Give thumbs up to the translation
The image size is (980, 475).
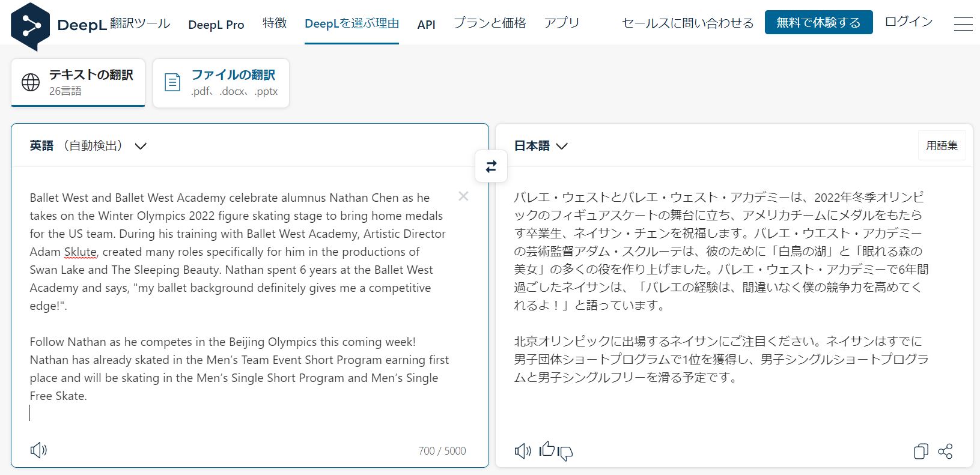point(547,449)
